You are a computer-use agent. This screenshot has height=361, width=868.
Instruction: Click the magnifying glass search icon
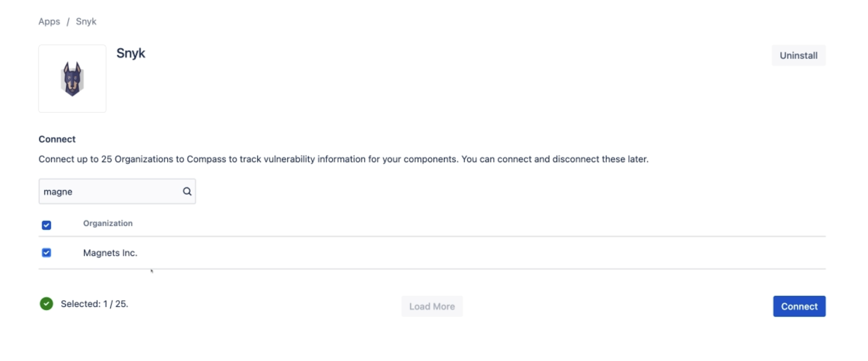click(x=187, y=191)
